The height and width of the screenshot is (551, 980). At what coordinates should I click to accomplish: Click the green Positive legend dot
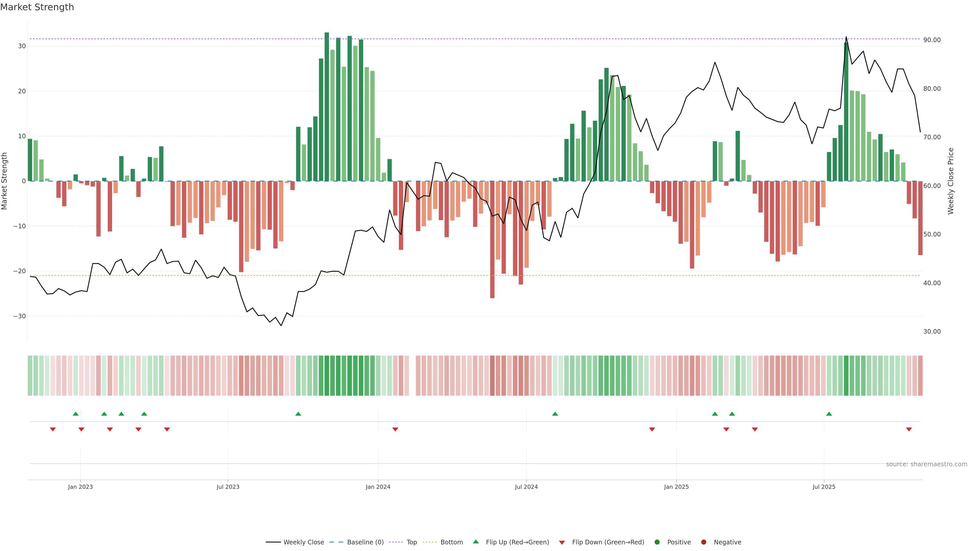click(657, 542)
